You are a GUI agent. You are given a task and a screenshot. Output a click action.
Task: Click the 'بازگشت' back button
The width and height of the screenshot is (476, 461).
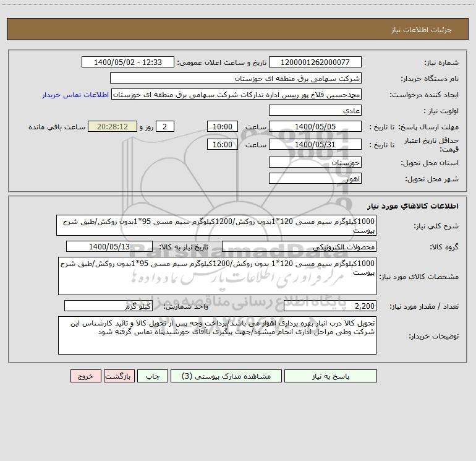[x=119, y=376]
